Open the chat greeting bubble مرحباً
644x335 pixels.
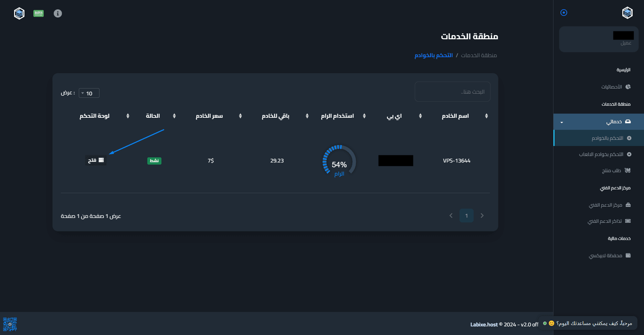588,323
